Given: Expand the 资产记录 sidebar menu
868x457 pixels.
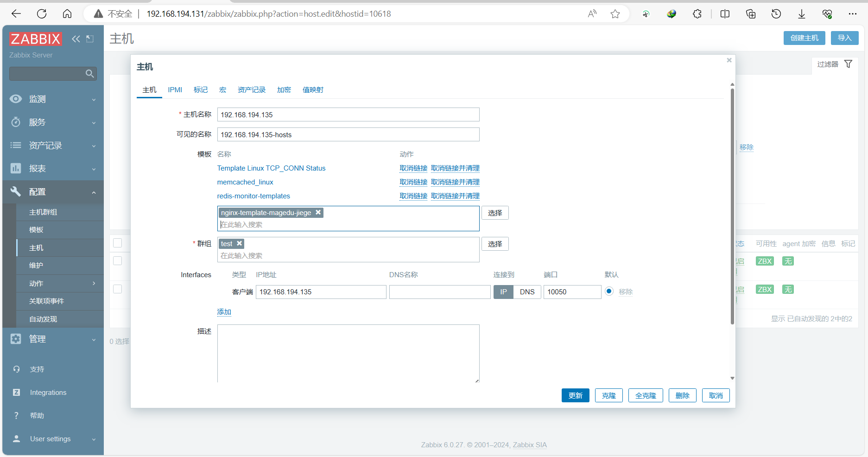Looking at the screenshot, I should (x=53, y=146).
